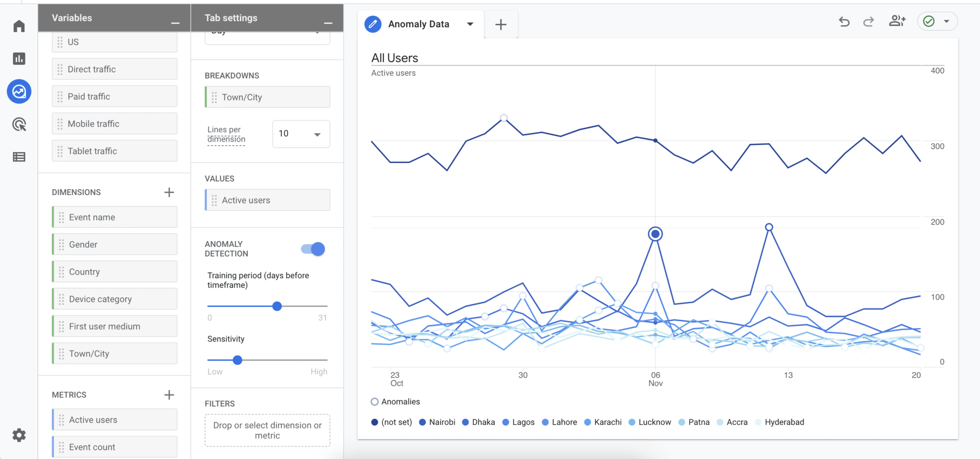The width and height of the screenshot is (980, 459).
Task: Toggle Hyderabad series in chart legend
Action: (x=780, y=422)
